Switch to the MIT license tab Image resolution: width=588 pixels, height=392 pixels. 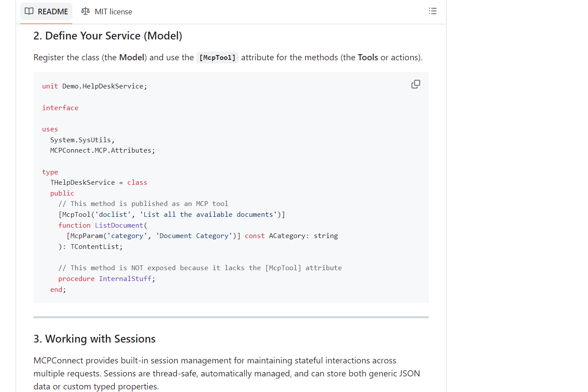(x=107, y=12)
